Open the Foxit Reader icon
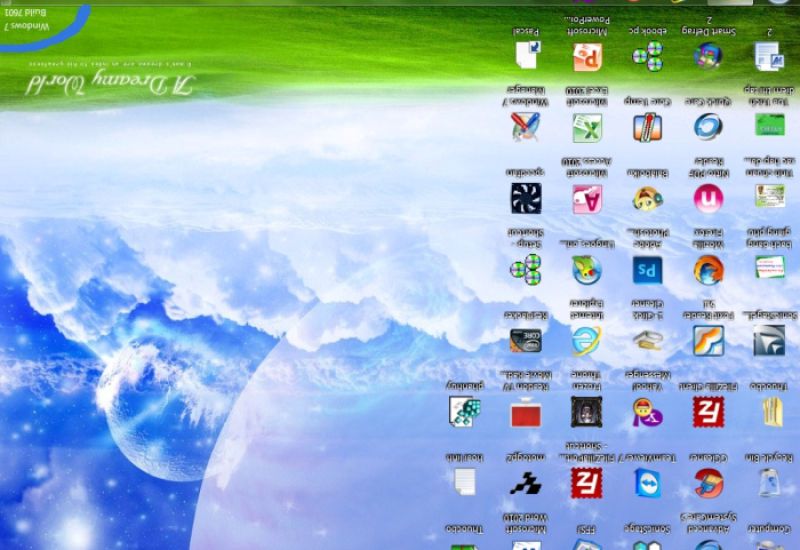This screenshot has width=800, height=550. pos(708,340)
